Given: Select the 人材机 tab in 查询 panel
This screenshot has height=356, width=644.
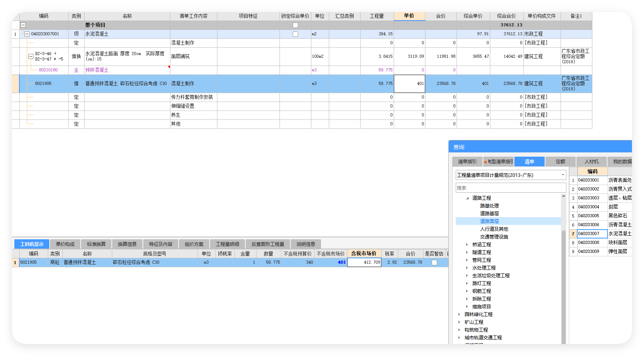Looking at the screenshot, I should [x=592, y=162].
